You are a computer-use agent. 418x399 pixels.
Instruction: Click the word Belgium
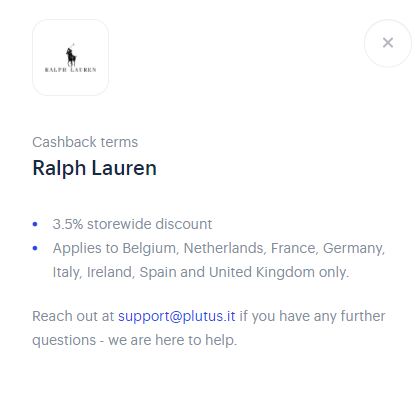tap(149, 248)
